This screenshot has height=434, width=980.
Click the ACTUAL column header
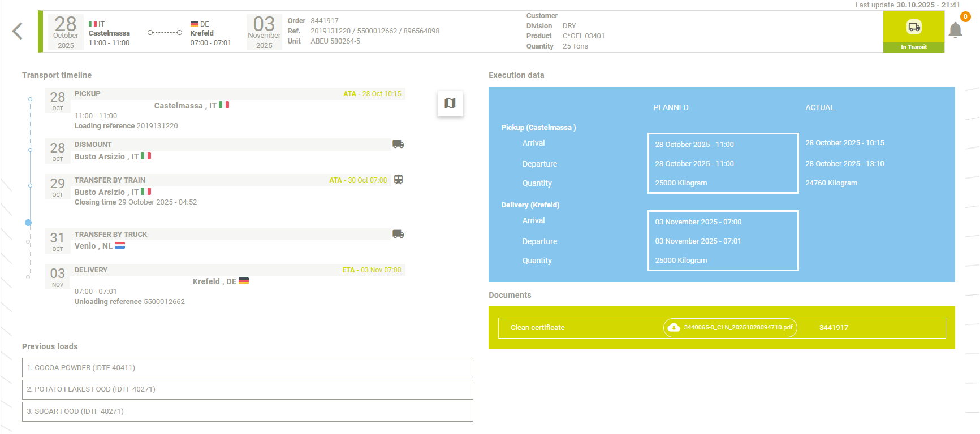point(819,108)
